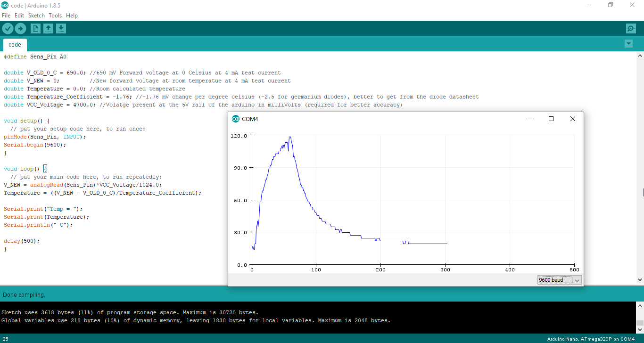The height and width of the screenshot is (343, 644).
Task: Click the '300' x-axis label on the plot
Action: (x=445, y=270)
